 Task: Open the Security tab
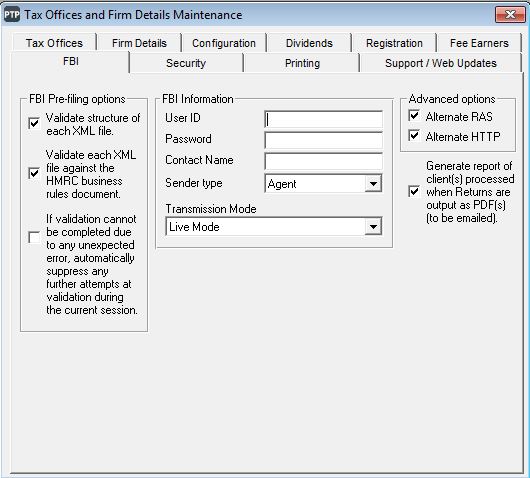point(186,63)
